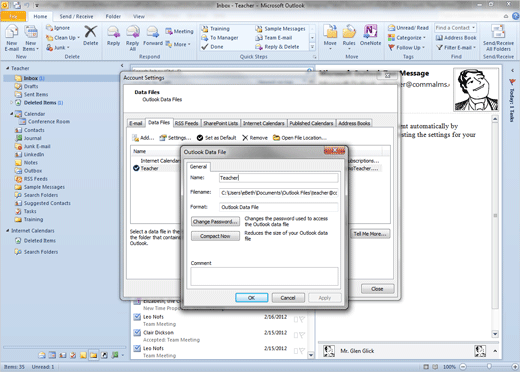Toggle the Clair Dickson message checkbox
520x372 pixels.
(137, 332)
